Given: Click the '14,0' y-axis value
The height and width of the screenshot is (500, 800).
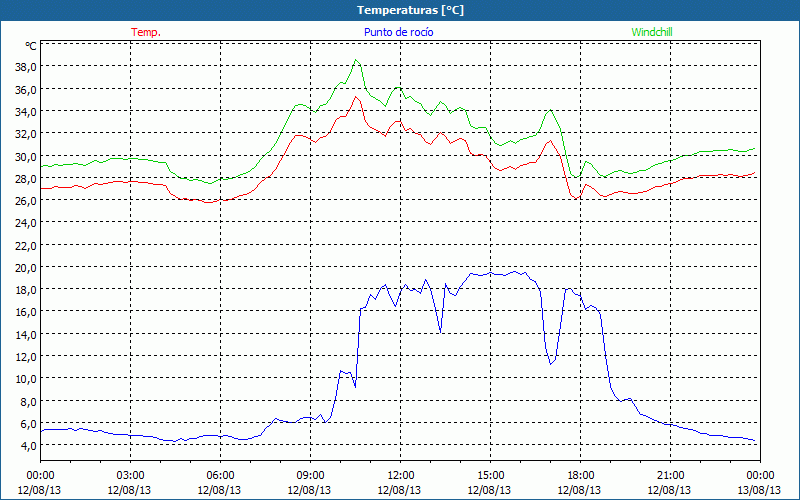Looking at the screenshot, I should pyautogui.click(x=26, y=334).
